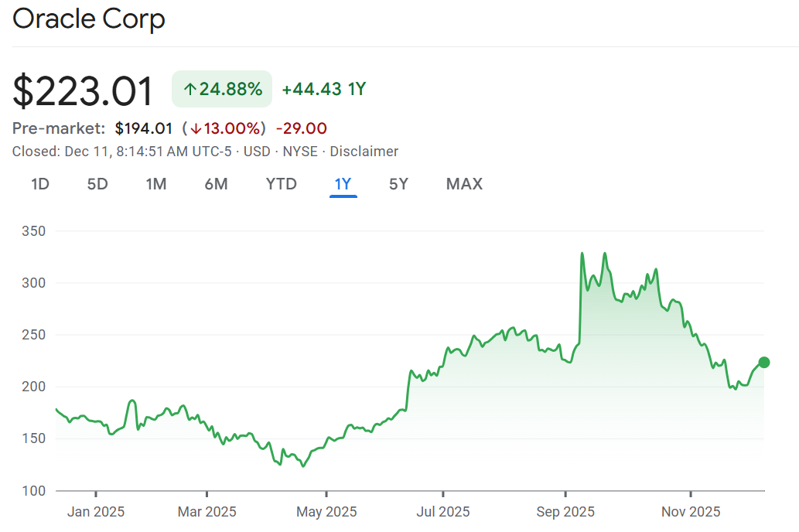Show the 1M chart range
Viewport: 799px width, 532px height.
click(x=156, y=184)
